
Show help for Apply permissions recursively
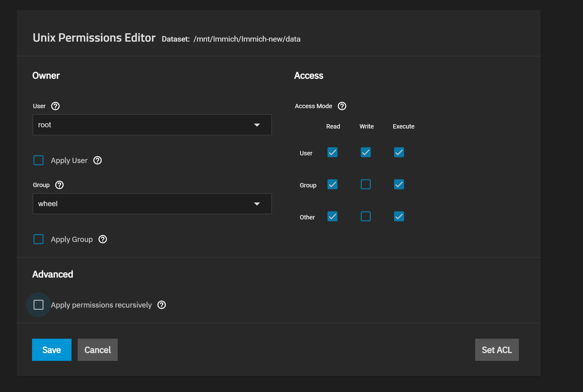tap(162, 305)
